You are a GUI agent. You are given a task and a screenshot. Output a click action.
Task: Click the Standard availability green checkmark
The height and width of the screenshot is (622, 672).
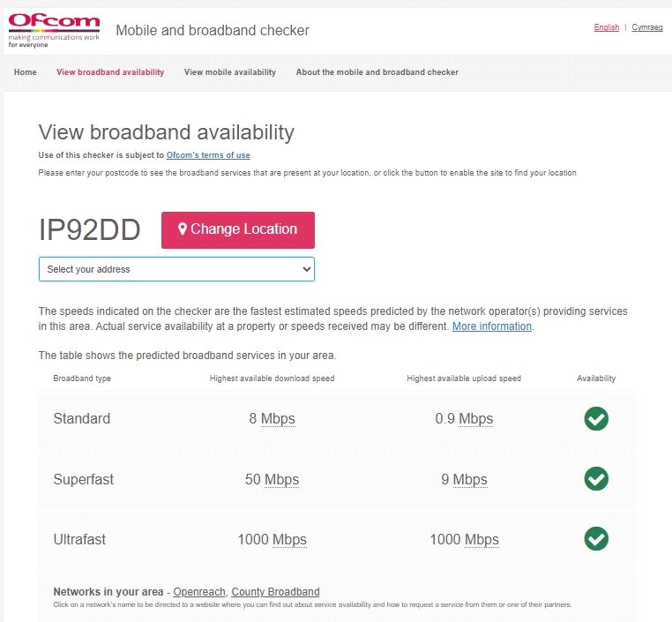point(596,418)
